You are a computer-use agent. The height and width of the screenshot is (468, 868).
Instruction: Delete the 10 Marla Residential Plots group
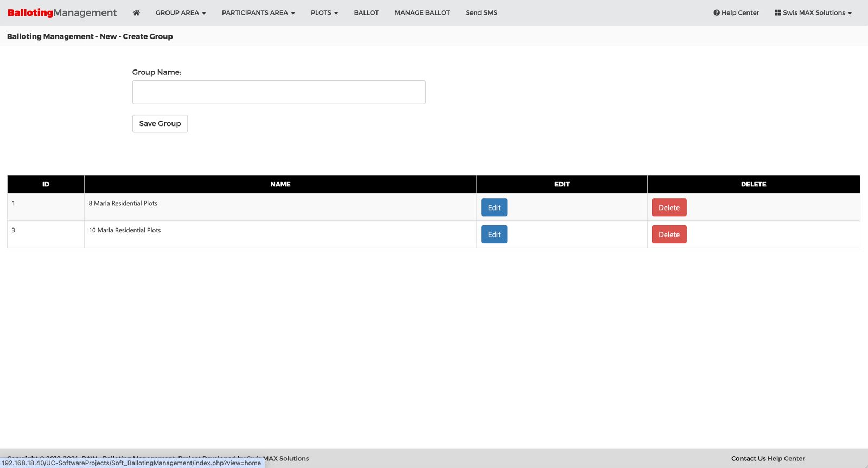click(x=669, y=235)
